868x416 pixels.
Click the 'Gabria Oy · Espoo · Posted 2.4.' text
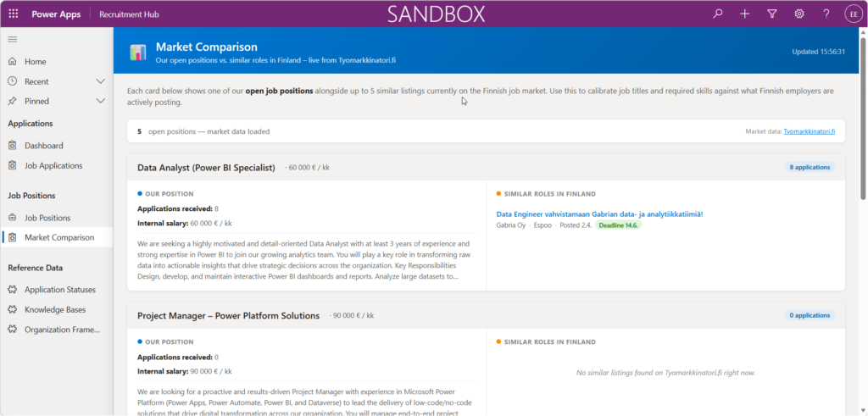(544, 225)
